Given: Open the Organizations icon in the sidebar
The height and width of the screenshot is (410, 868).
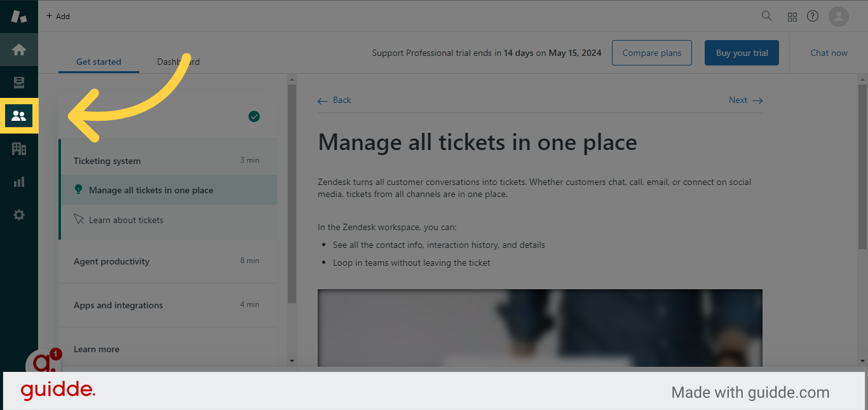Looking at the screenshot, I should coord(19,149).
